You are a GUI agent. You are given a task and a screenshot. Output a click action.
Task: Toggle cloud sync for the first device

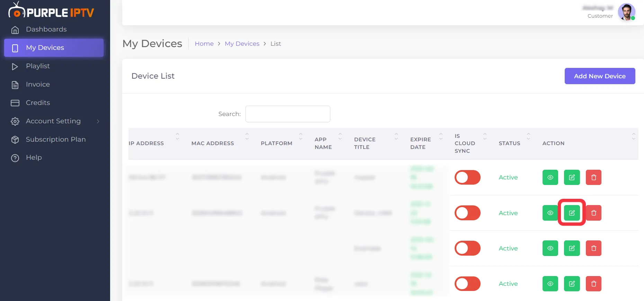pyautogui.click(x=467, y=177)
